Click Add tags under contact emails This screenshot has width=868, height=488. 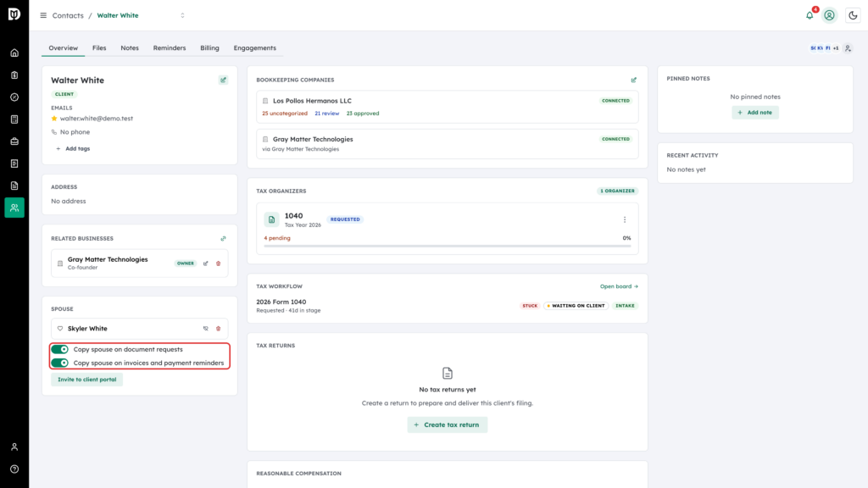(73, 149)
